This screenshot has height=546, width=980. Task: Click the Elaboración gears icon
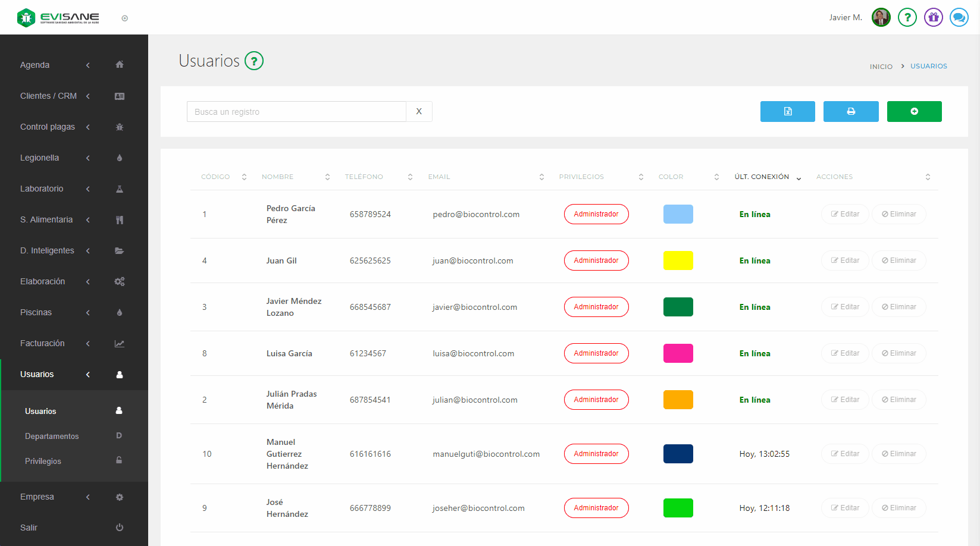(120, 281)
